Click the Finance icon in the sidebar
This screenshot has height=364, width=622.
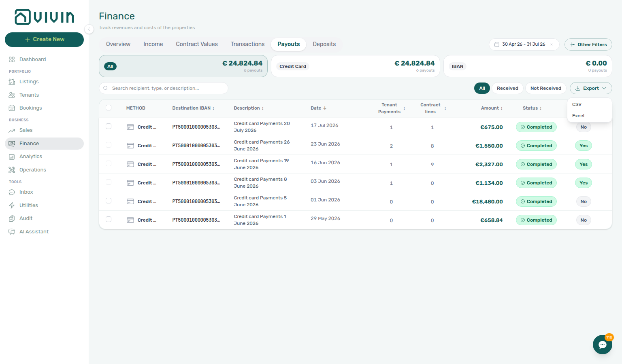coord(12,144)
